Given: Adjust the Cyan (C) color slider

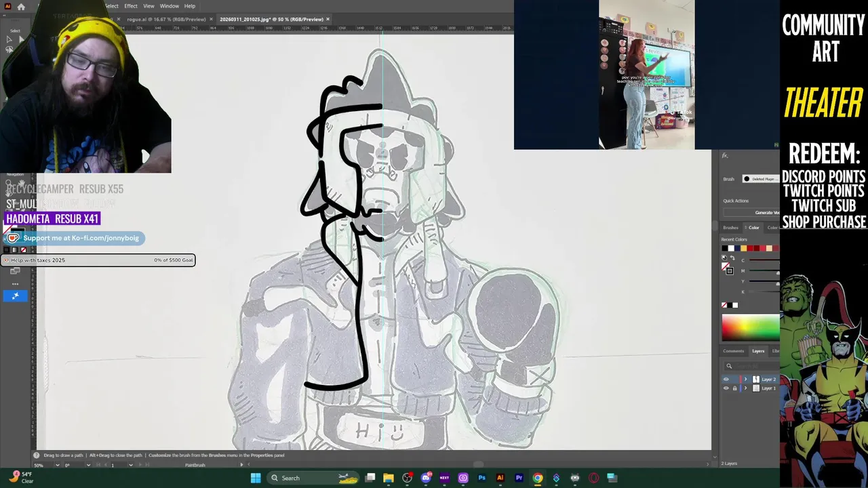Looking at the screenshot, I should (763, 260).
